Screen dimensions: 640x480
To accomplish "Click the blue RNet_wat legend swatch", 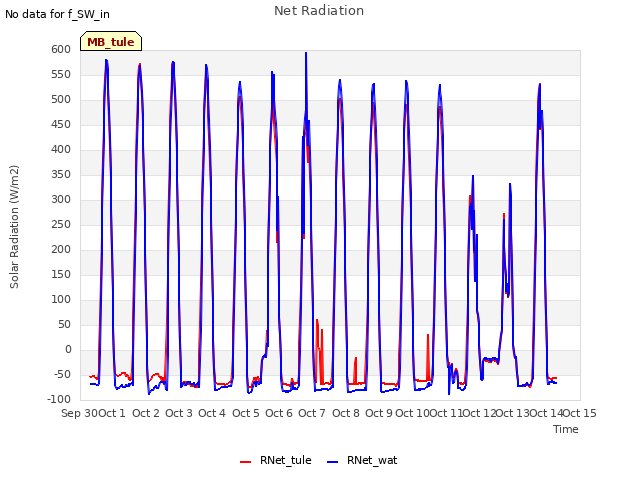I will point(333,462).
